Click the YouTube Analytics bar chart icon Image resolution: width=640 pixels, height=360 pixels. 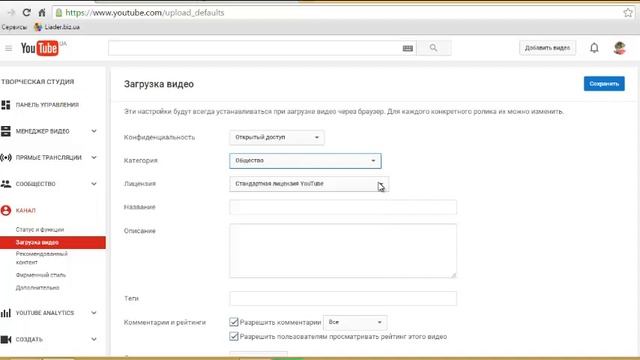[x=6, y=313]
